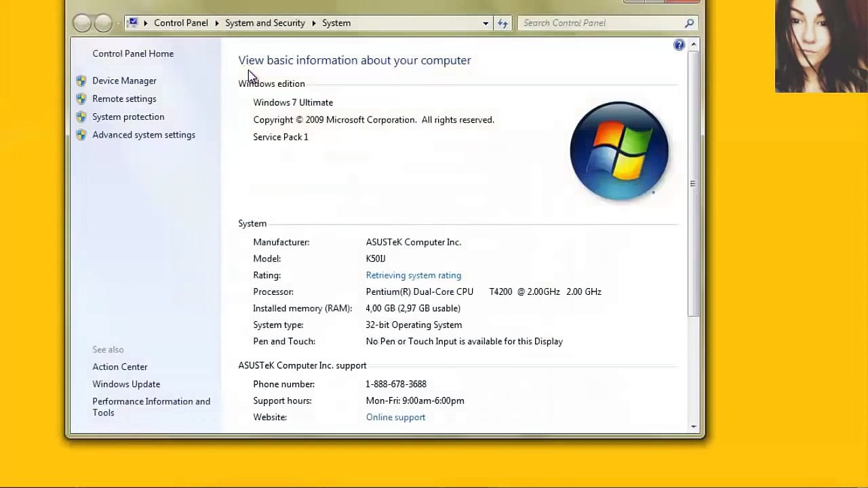Click the search magnifier icon
The image size is (868, 488).
689,23
